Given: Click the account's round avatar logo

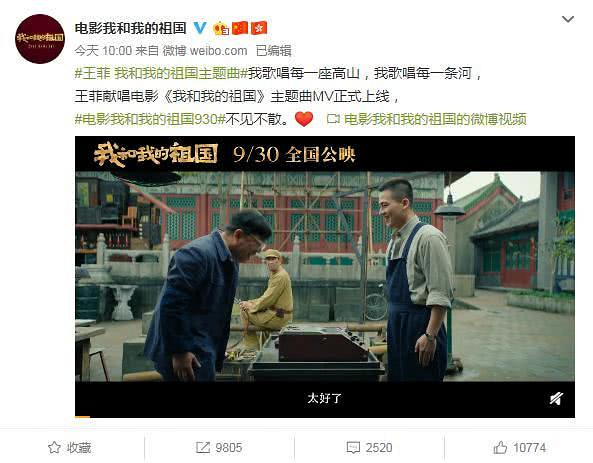Looking at the screenshot, I should click(x=40, y=39).
